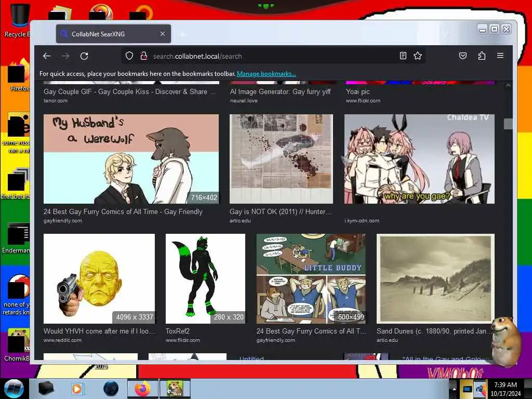Click the '24 Best Gay Furry Comics of All Time - Gay Friendly' title

coord(123,212)
